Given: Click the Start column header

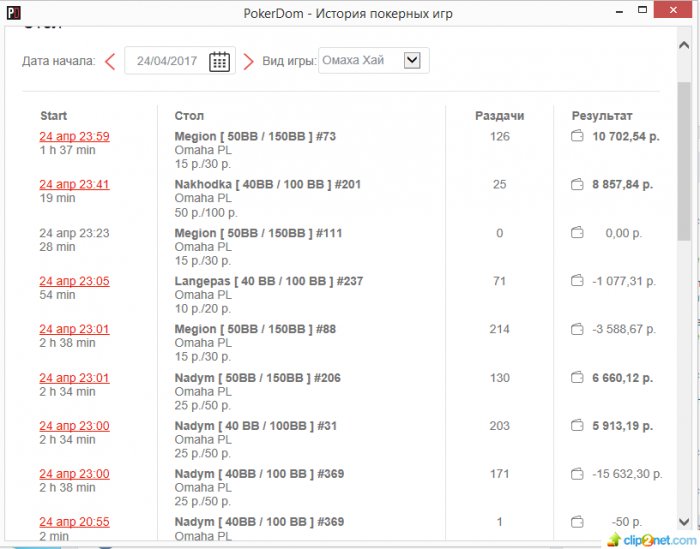Looking at the screenshot, I should pyautogui.click(x=54, y=116).
